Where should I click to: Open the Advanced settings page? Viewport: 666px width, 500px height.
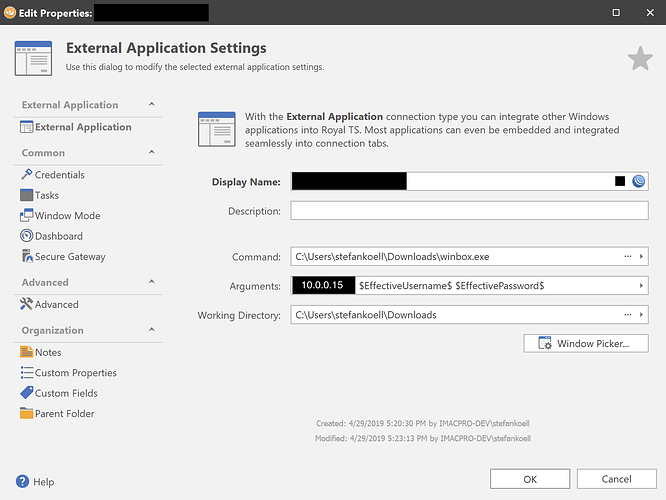[56, 305]
